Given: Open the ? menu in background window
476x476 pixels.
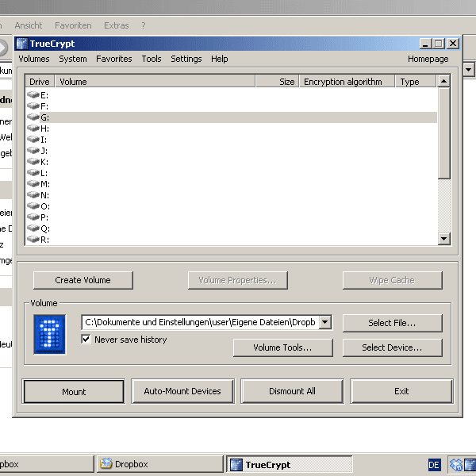Looking at the screenshot, I should (x=144, y=25).
